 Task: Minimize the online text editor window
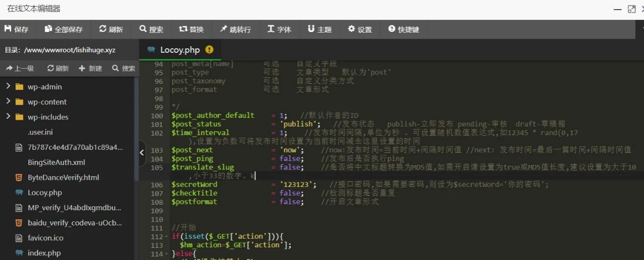pos(617,9)
